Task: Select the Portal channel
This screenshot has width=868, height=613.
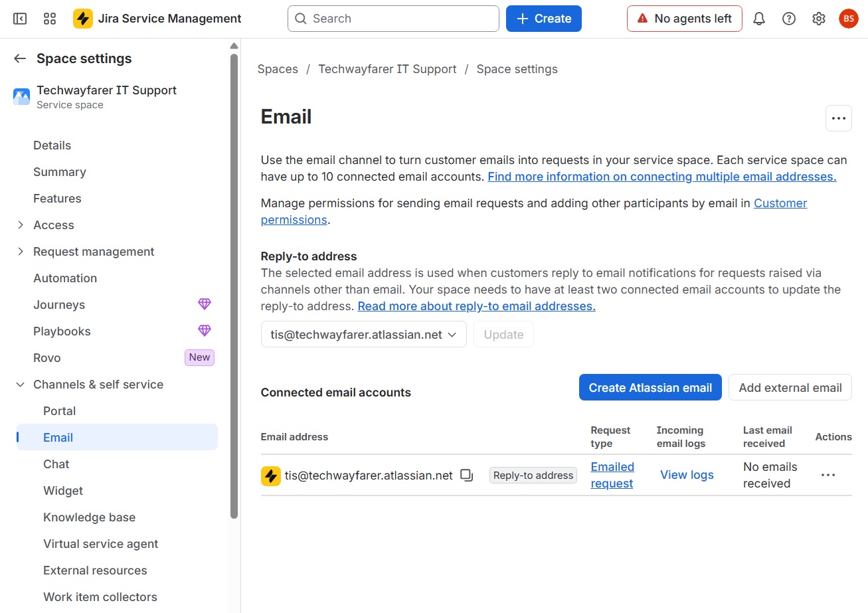Action: (x=59, y=411)
